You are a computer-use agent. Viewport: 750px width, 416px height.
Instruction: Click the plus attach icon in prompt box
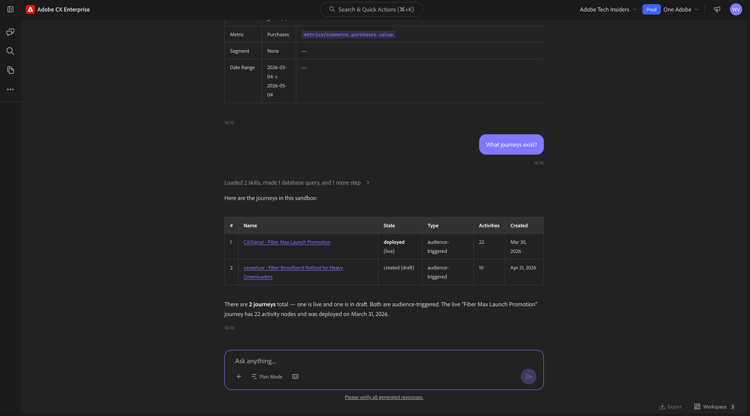238,376
